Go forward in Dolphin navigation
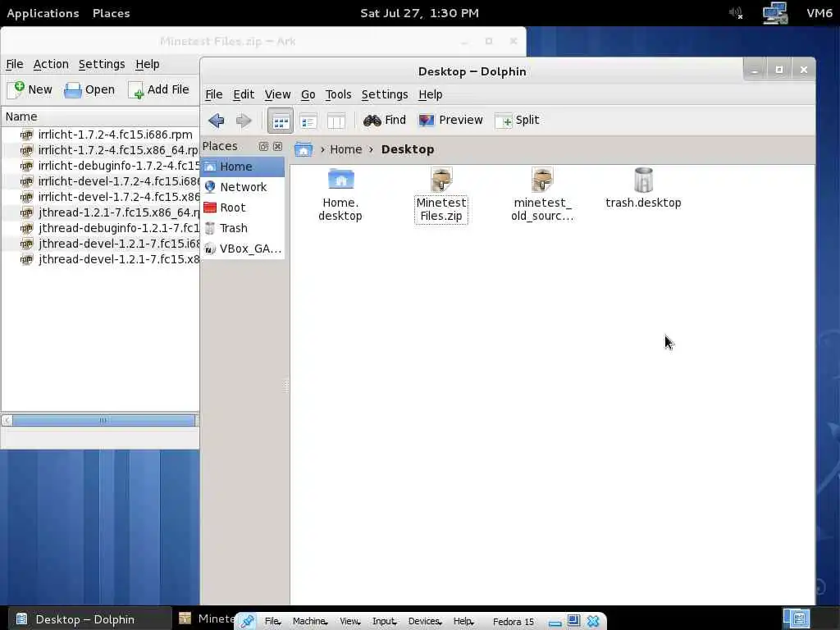The height and width of the screenshot is (630, 840). [244, 121]
